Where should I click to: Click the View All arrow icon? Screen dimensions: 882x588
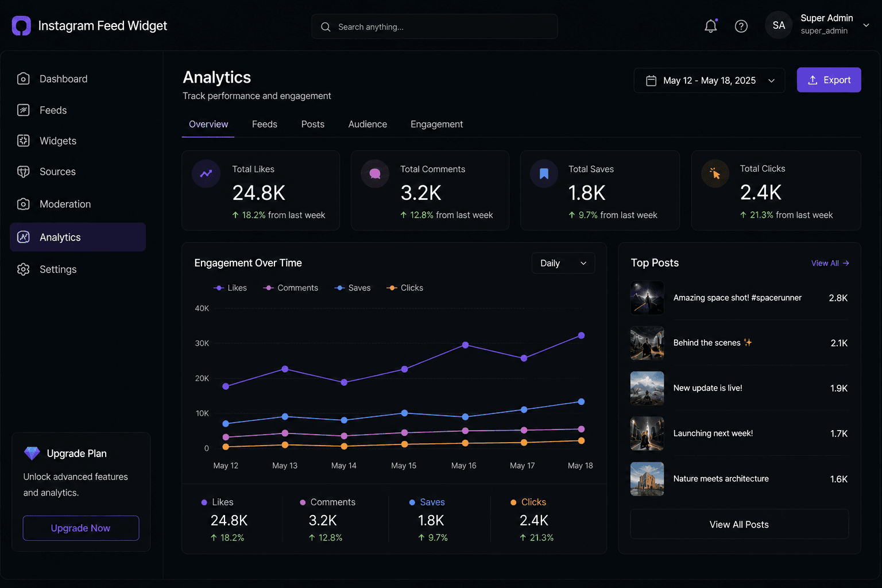click(x=846, y=263)
